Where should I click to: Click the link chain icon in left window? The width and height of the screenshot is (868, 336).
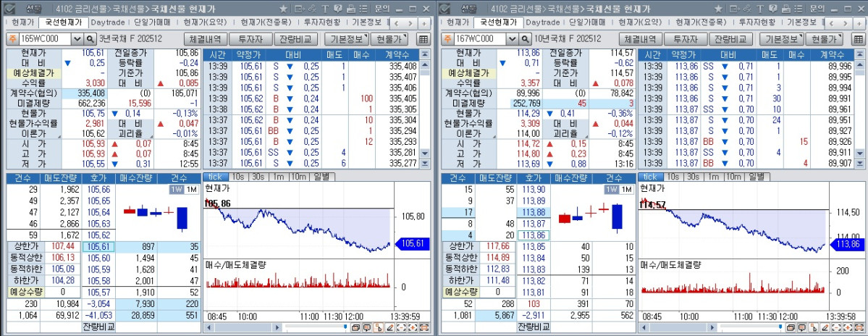(x=312, y=9)
